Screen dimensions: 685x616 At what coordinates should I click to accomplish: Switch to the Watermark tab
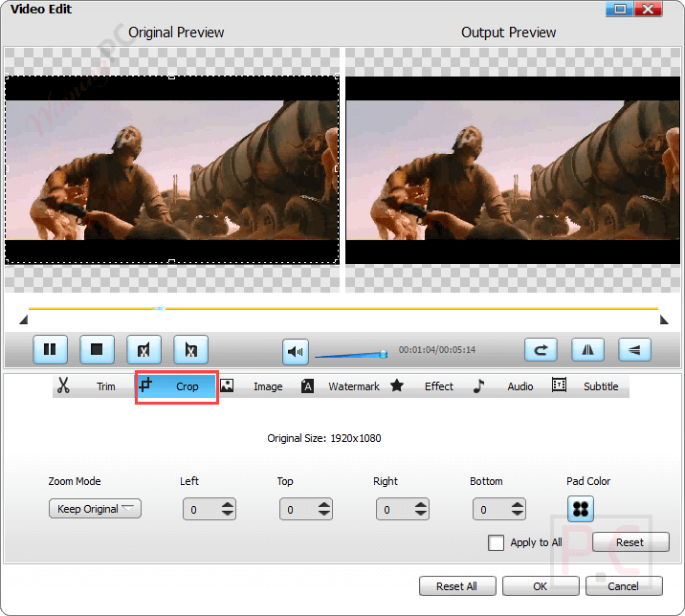point(341,386)
